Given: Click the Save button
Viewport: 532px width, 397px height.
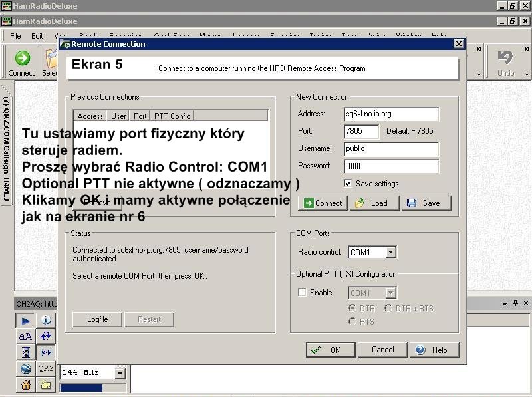Looking at the screenshot, I should (x=426, y=203).
